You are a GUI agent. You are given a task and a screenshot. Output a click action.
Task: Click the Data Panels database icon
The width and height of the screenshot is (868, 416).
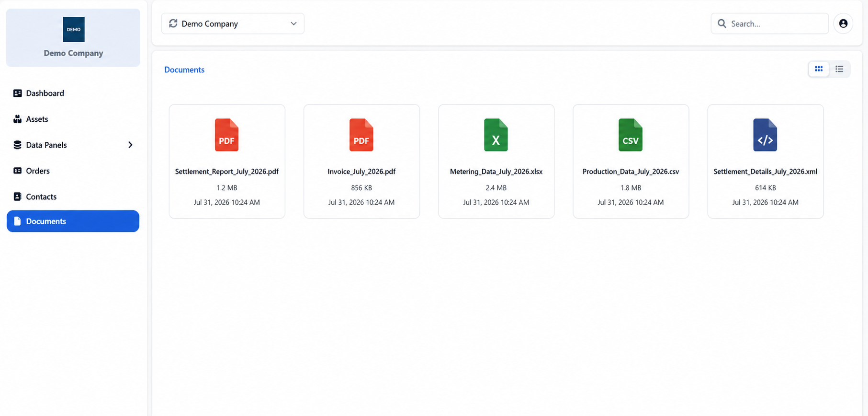click(17, 145)
